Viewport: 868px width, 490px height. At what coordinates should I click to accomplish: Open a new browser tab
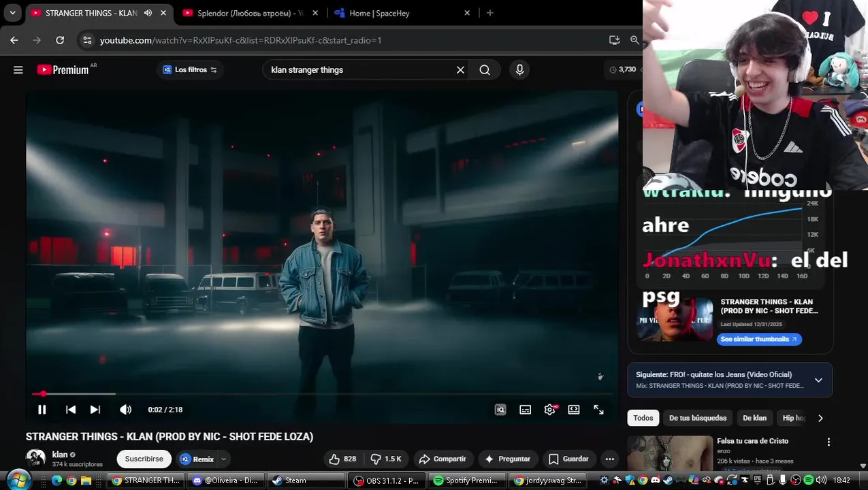(489, 13)
